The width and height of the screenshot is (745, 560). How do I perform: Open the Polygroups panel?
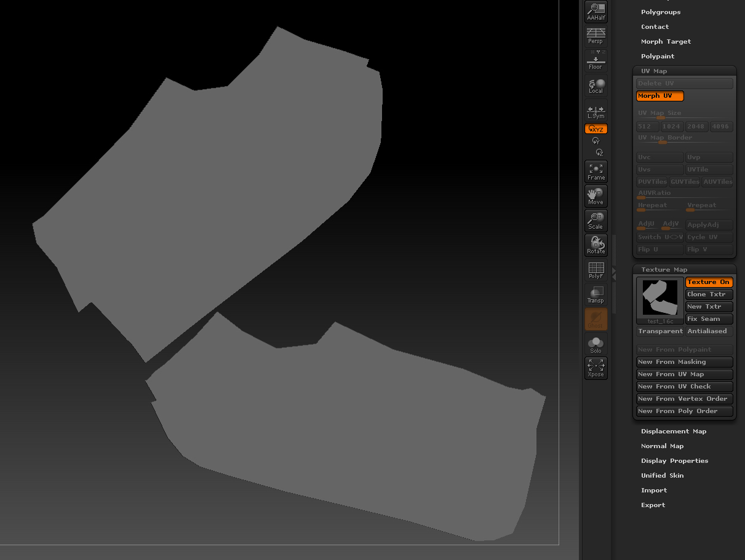click(x=661, y=11)
